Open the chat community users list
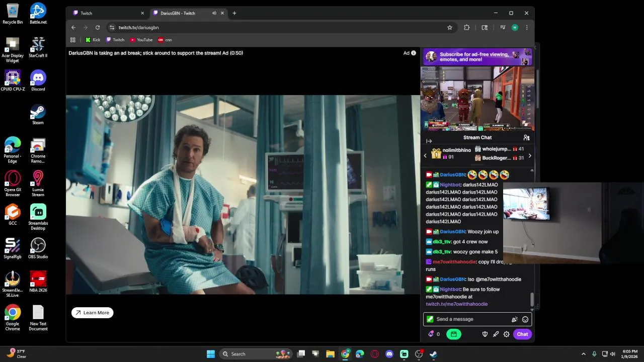This screenshot has height=362, width=644. [526, 137]
